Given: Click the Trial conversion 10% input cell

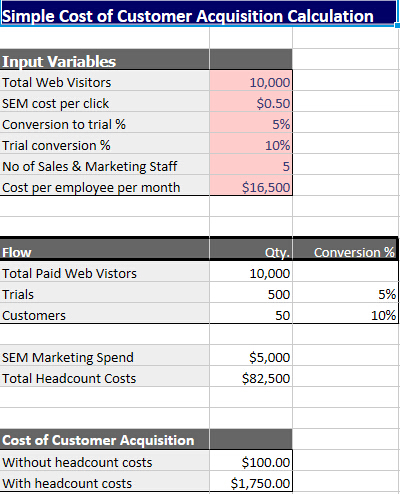Looking at the screenshot, I should (x=251, y=143).
